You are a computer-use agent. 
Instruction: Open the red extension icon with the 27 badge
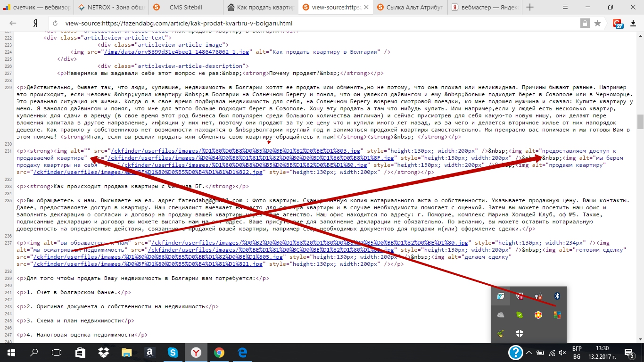click(617, 23)
